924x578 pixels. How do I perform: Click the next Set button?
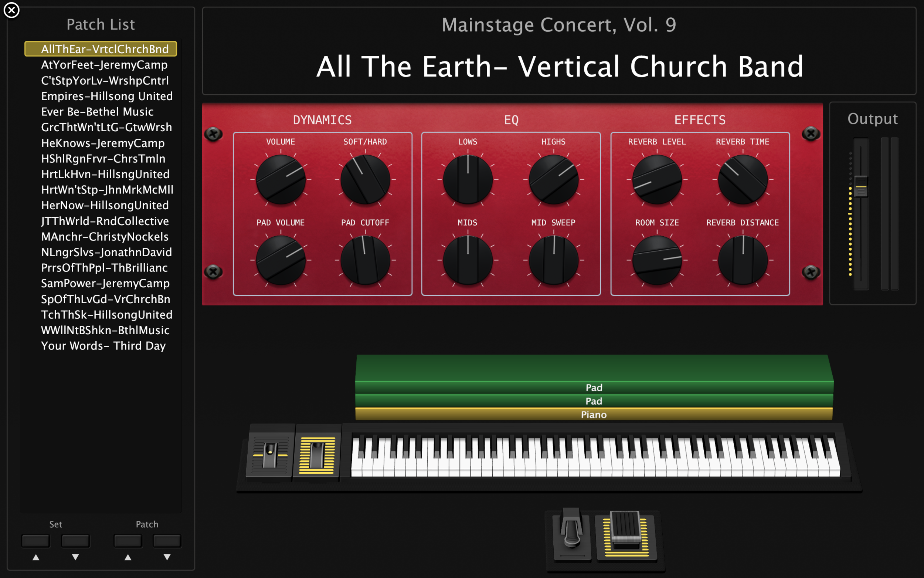76,541
